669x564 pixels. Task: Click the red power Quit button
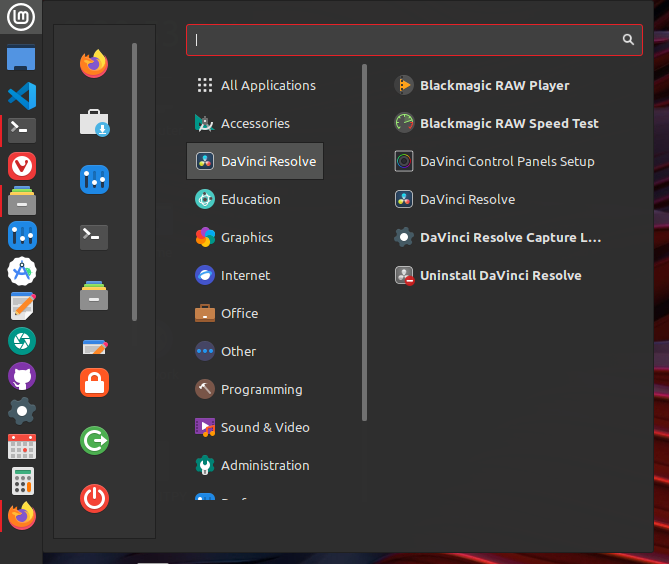click(94, 498)
